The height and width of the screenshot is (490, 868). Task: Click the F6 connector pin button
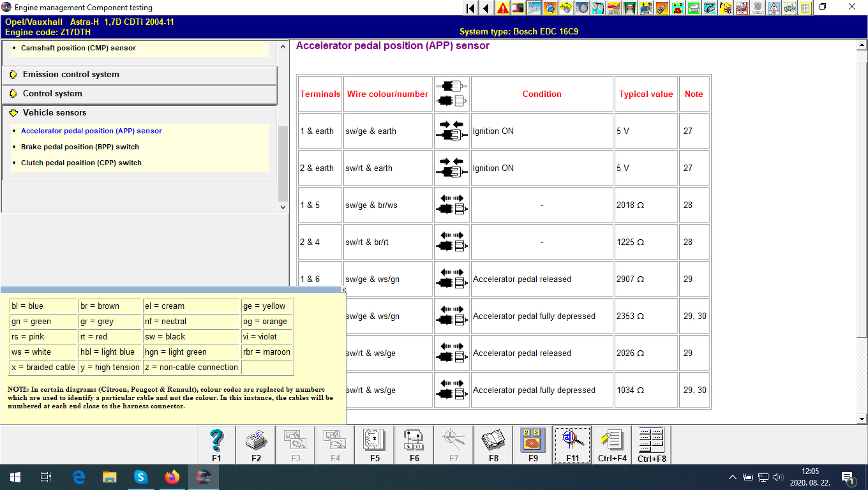414,445
